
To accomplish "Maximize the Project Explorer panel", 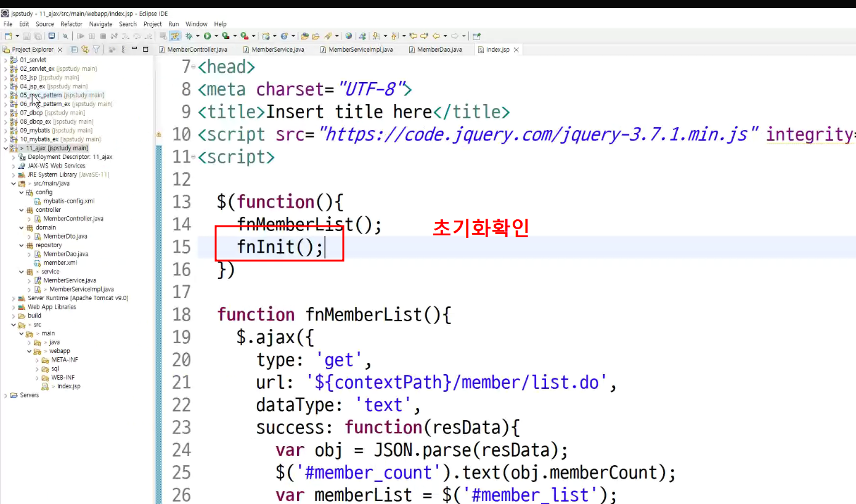I will (145, 49).
